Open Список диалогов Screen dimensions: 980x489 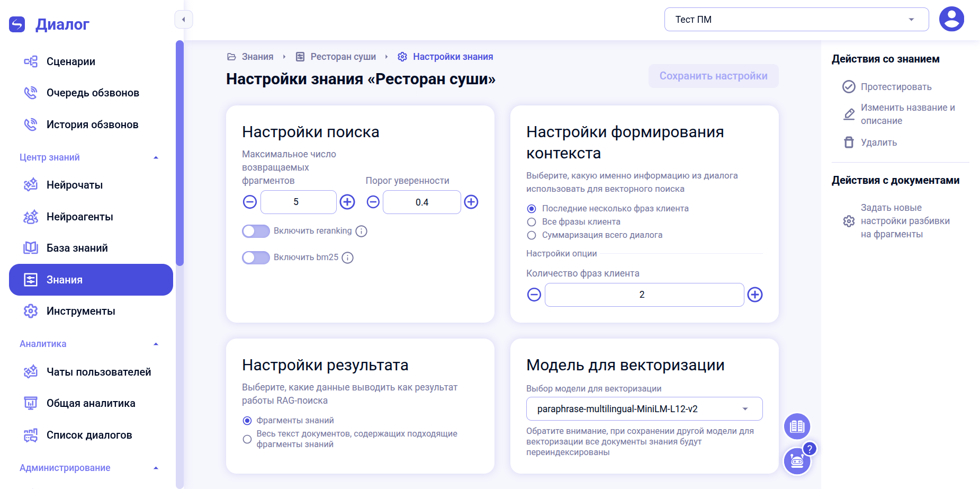click(x=91, y=435)
